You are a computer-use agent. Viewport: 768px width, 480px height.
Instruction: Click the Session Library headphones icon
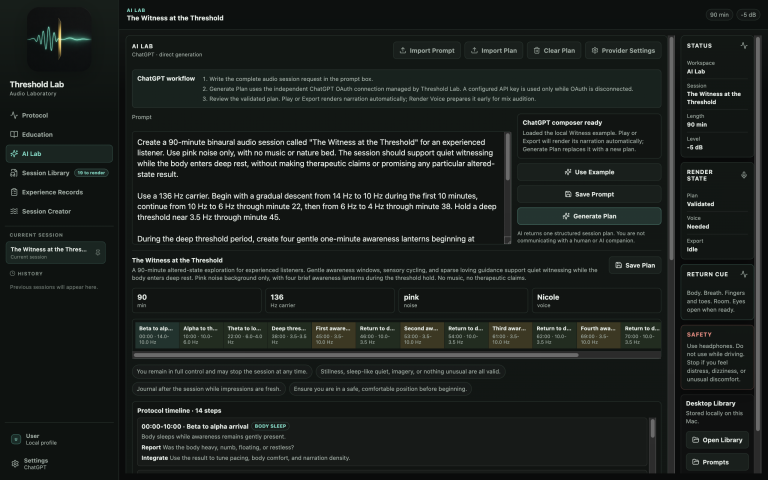tap(14, 173)
